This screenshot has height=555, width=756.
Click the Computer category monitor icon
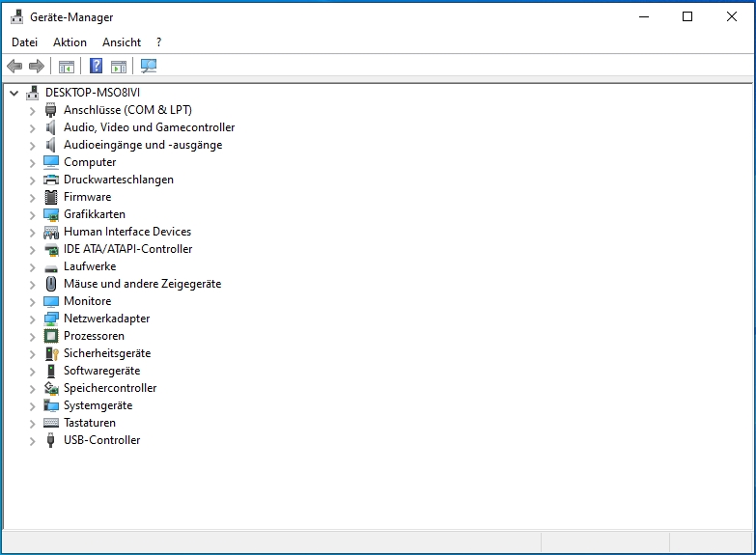[50, 162]
